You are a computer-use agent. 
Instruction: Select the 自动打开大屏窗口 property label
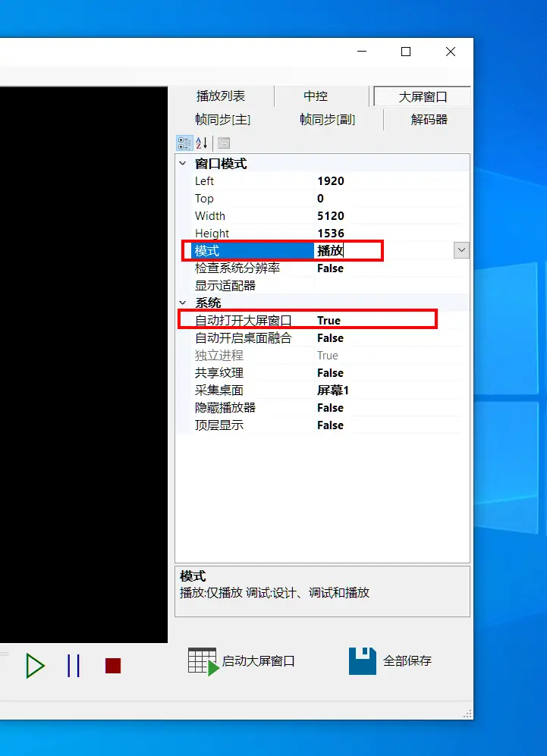[x=243, y=321]
